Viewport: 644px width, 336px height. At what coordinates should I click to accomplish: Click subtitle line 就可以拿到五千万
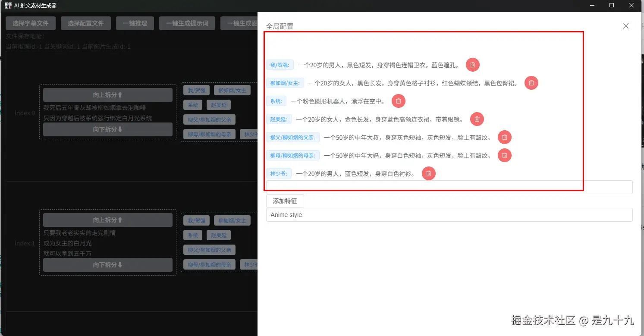(x=68, y=254)
